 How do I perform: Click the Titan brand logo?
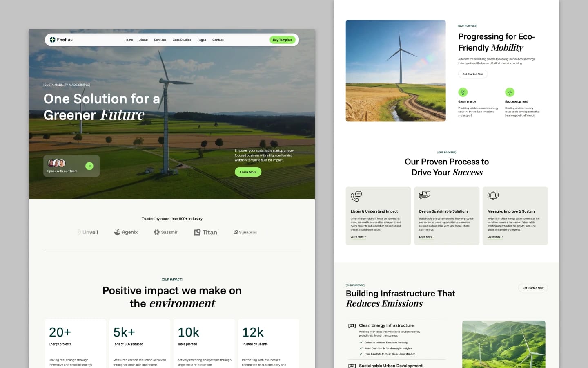tap(205, 232)
